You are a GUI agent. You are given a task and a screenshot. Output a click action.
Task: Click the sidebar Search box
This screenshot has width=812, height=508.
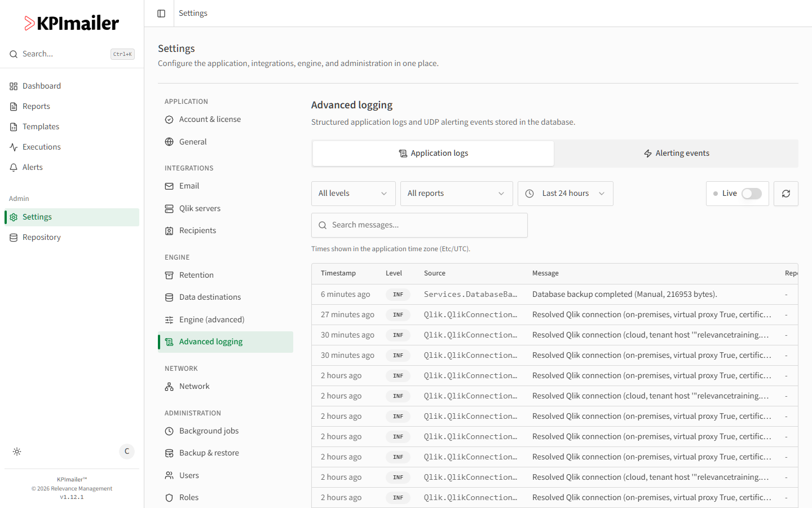point(72,54)
